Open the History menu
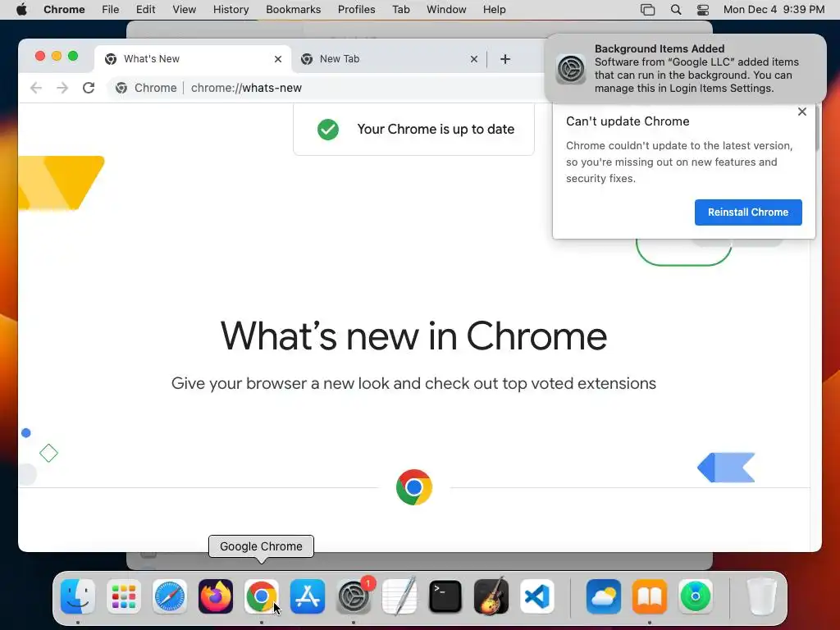Image resolution: width=840 pixels, height=630 pixels. pos(231,10)
